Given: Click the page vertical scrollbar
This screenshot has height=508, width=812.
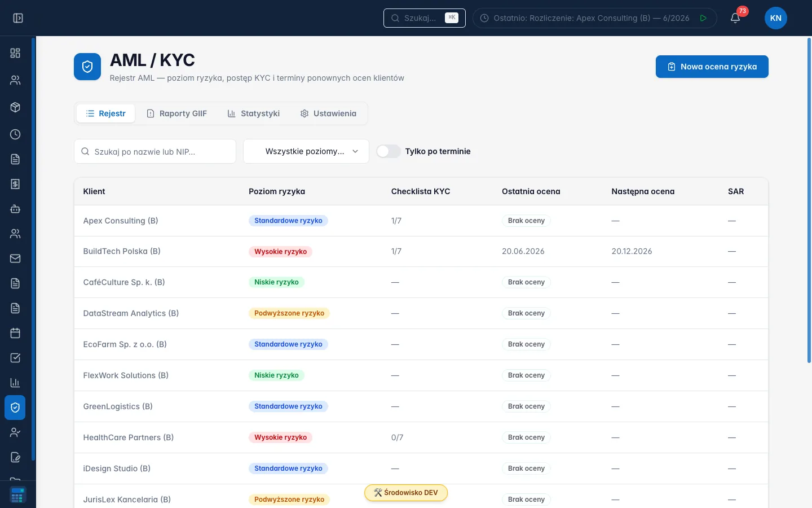Looking at the screenshot, I should coord(809,200).
